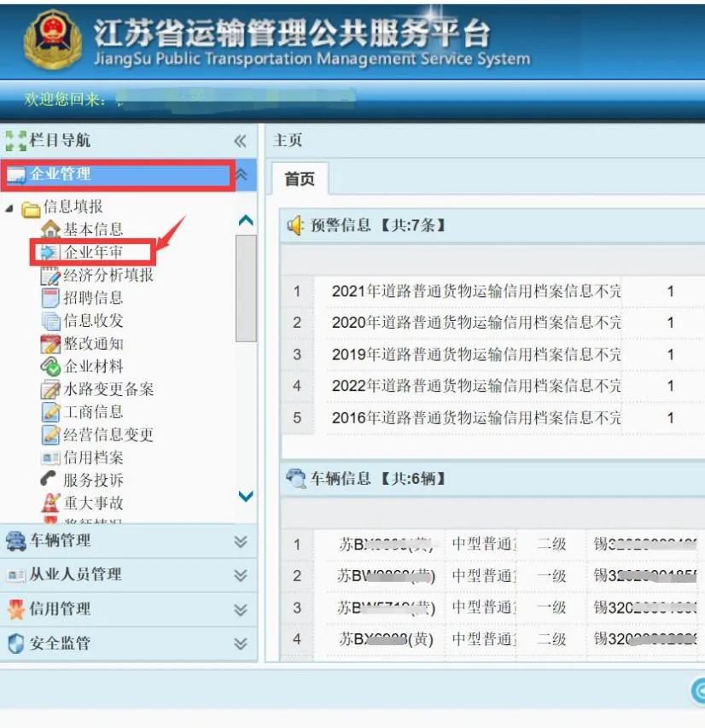Screen dimensions: 705x728
Task: Click the 工商信息 edit icon
Action: pos(50,412)
